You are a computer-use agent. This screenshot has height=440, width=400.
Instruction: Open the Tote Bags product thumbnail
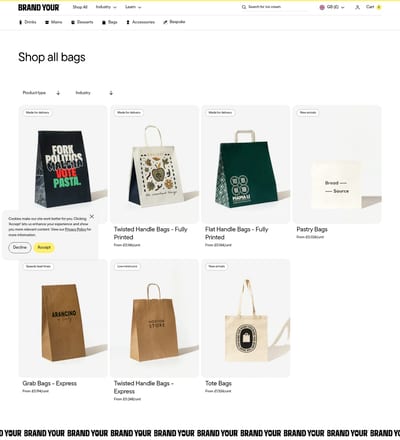246,318
